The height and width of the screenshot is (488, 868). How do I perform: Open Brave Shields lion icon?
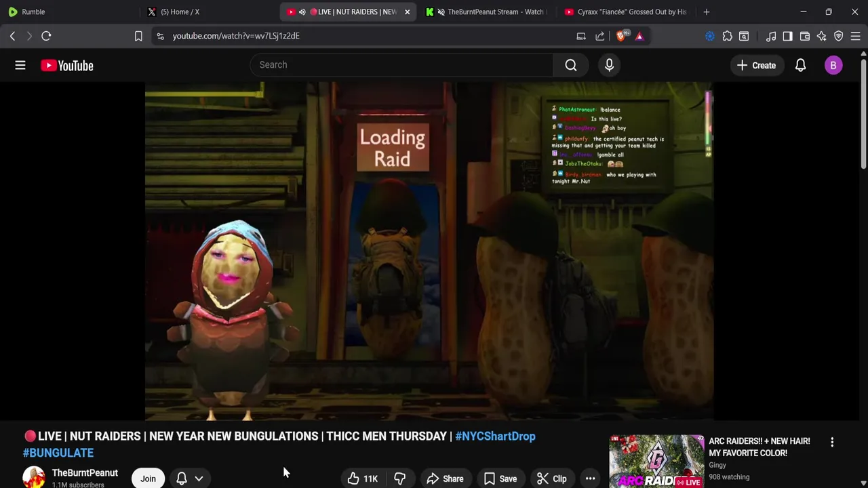(621, 36)
